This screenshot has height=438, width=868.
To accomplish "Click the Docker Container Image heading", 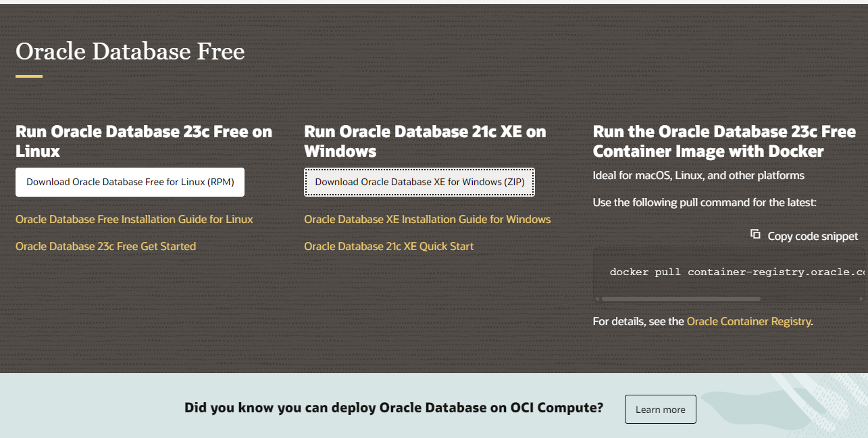I will pos(724,141).
